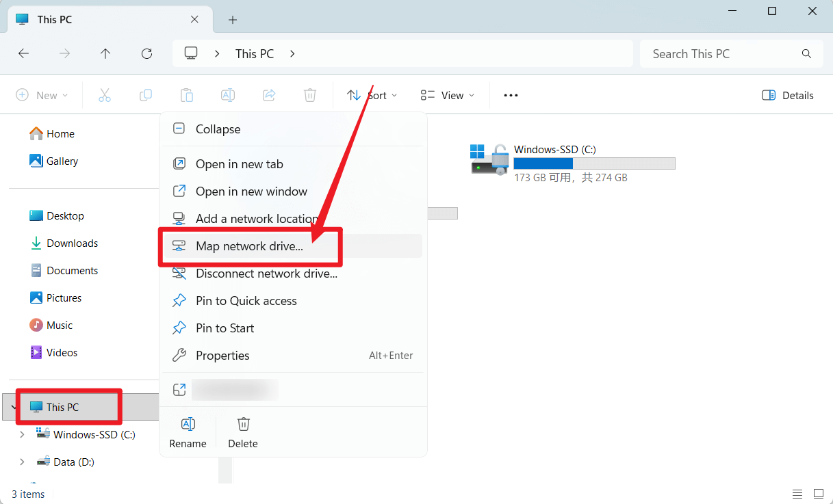
Task: Click the Share icon in toolbar
Action: (x=269, y=95)
